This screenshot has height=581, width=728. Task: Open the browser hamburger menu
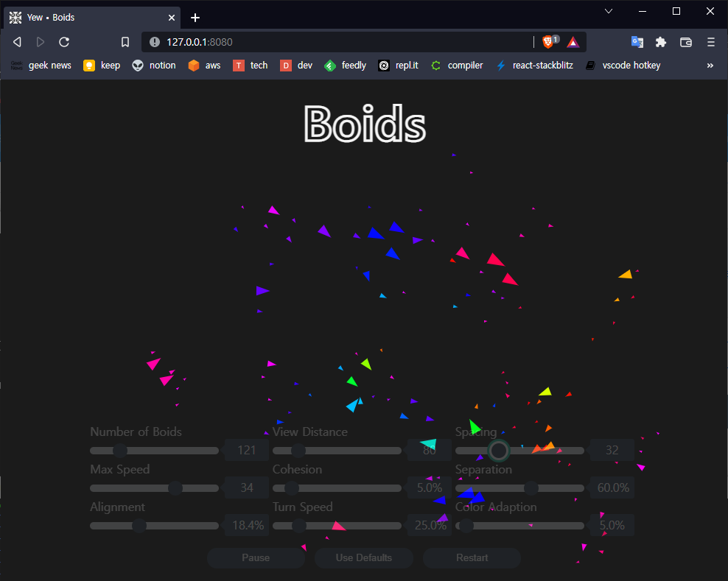click(710, 42)
